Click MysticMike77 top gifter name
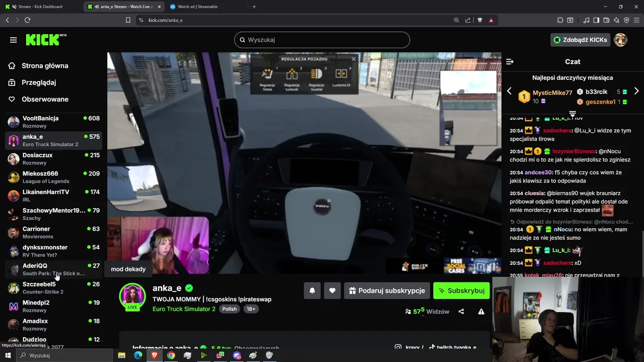644x362 pixels. 552,93
